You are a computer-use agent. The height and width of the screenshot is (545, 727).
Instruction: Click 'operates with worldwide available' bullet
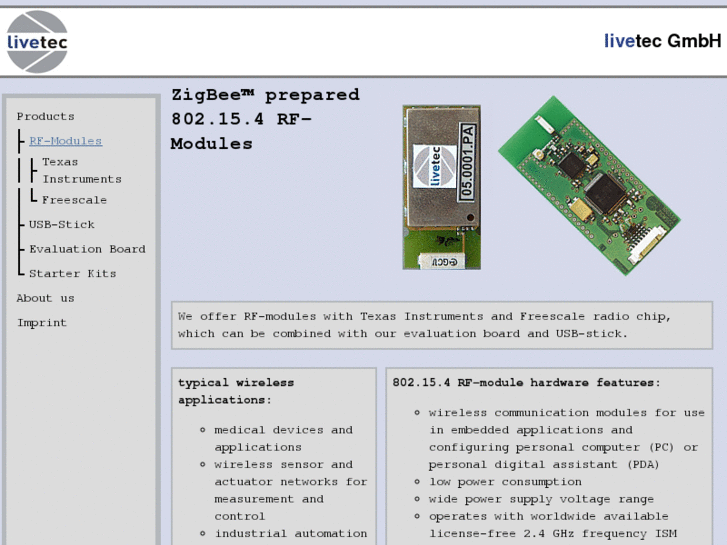[553, 525]
